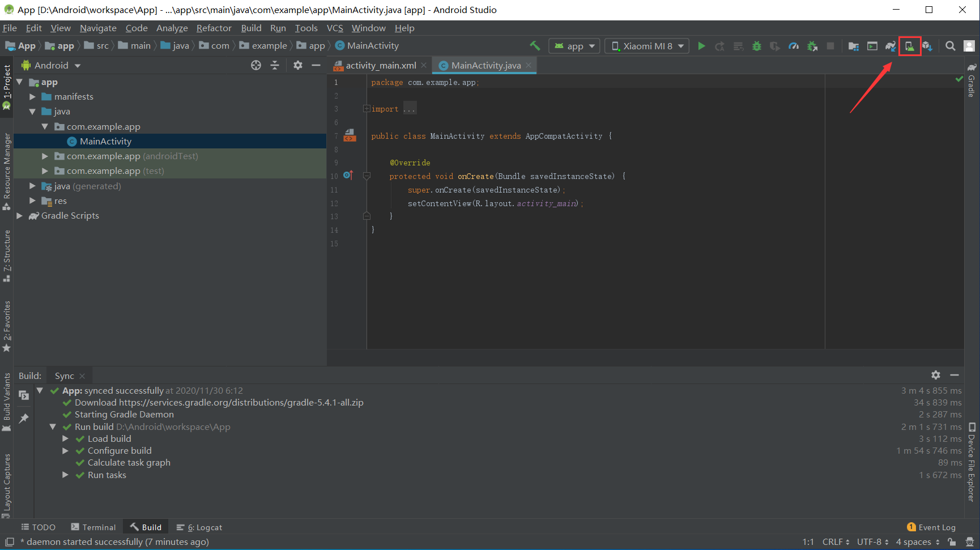The width and height of the screenshot is (980, 550).
Task: Expand the manifests folder
Action: (32, 97)
